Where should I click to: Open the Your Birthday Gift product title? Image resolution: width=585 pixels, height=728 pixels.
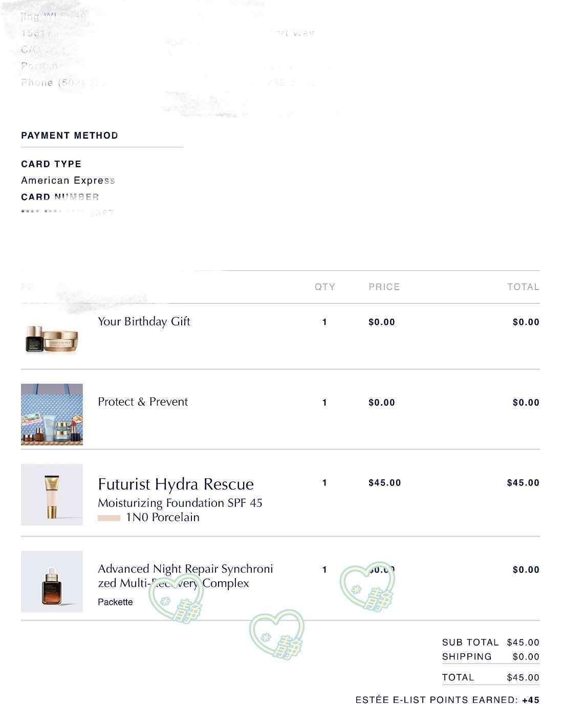click(144, 321)
